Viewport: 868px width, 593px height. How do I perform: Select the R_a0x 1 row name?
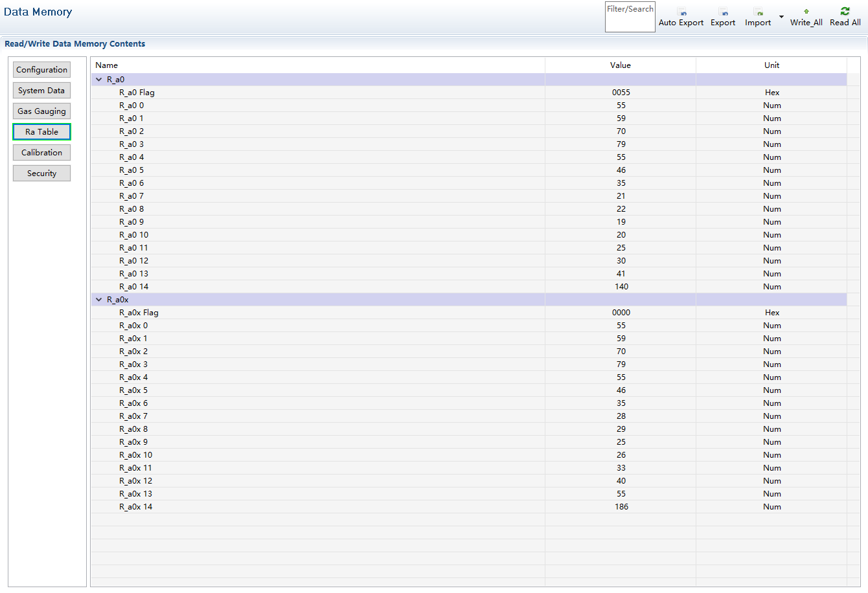(x=133, y=339)
